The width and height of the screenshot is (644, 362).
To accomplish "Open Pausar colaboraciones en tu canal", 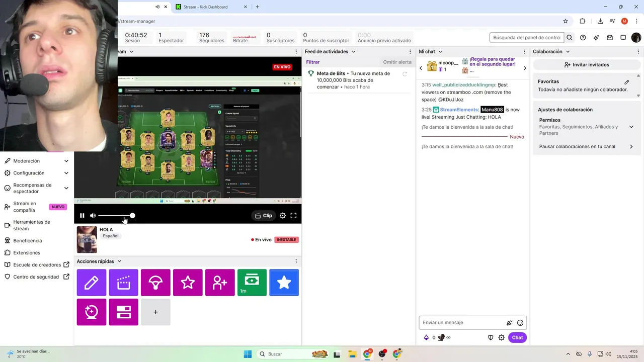I will [587, 147].
